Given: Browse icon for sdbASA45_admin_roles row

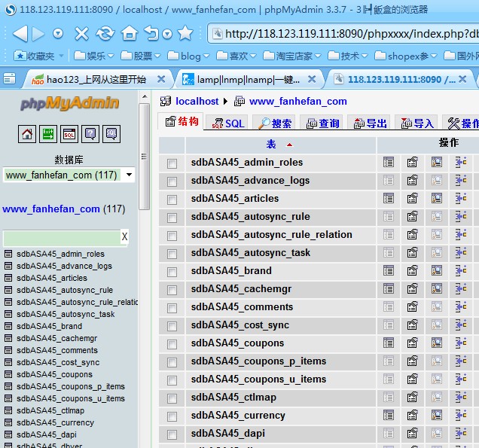Looking at the screenshot, I should (389, 162).
